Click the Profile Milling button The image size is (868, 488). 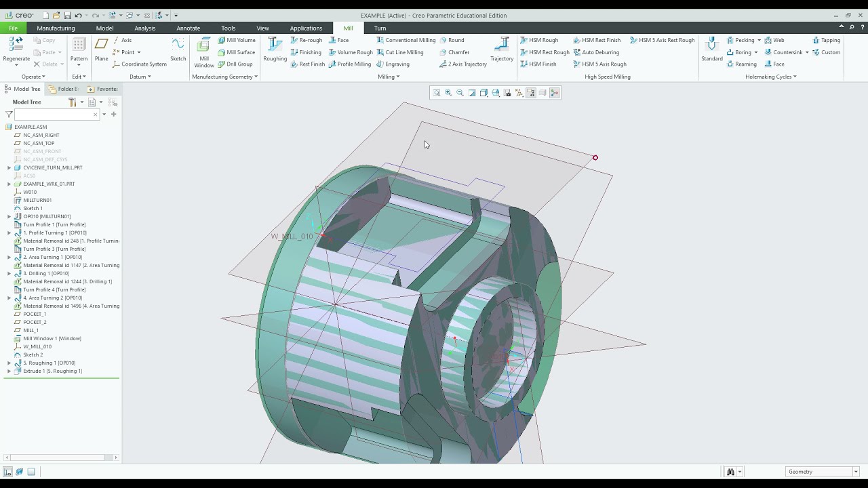[350, 64]
